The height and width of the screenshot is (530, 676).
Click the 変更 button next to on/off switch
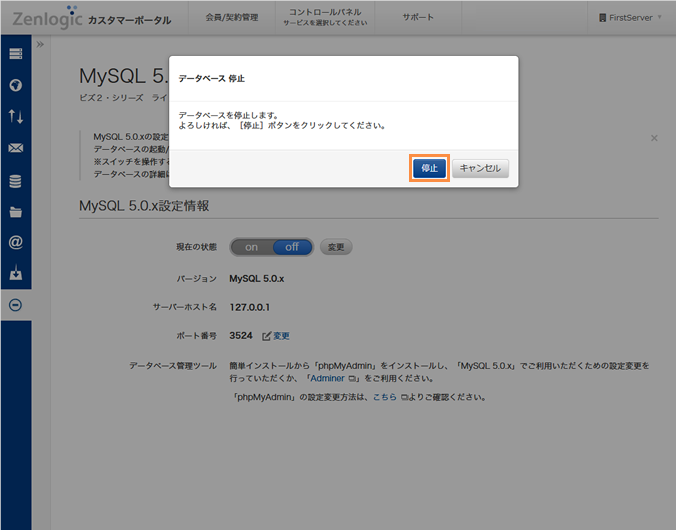(x=336, y=247)
